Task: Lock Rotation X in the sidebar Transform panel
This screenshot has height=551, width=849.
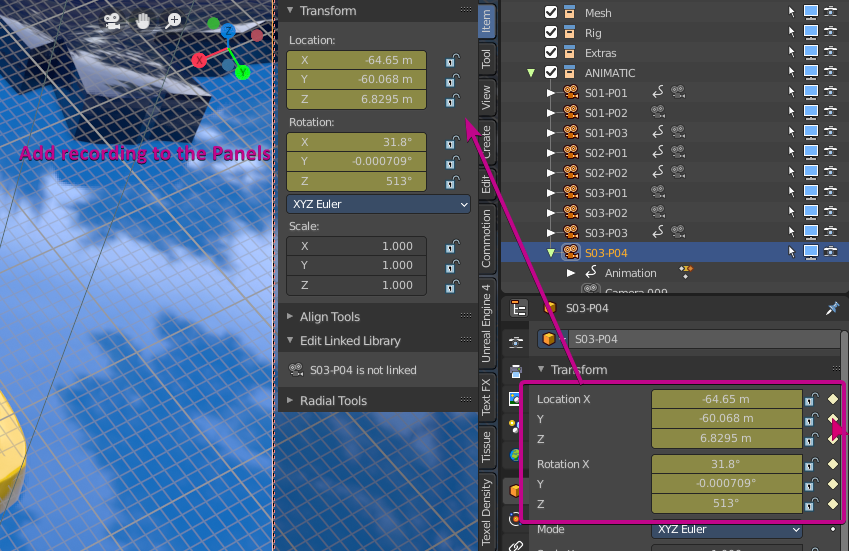Action: (452, 142)
